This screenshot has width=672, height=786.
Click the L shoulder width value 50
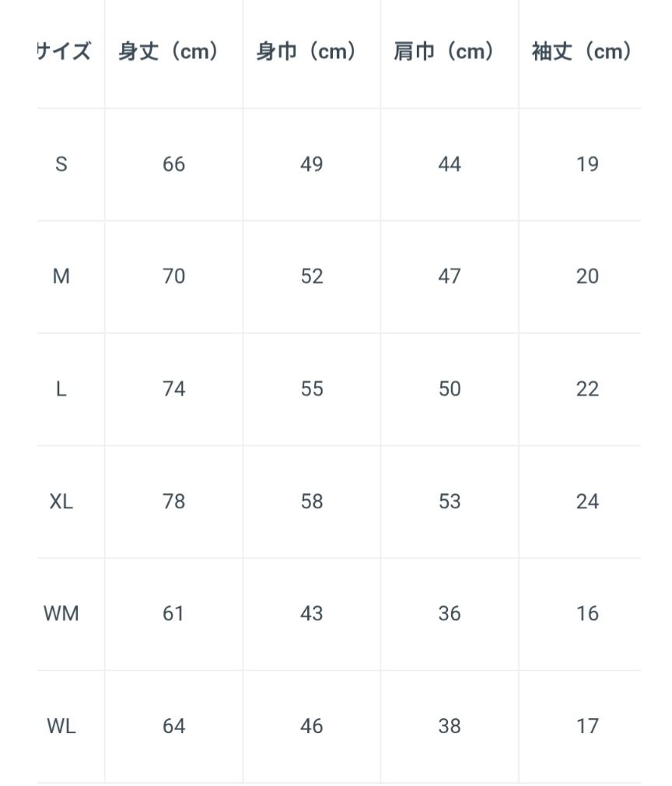coord(450,389)
